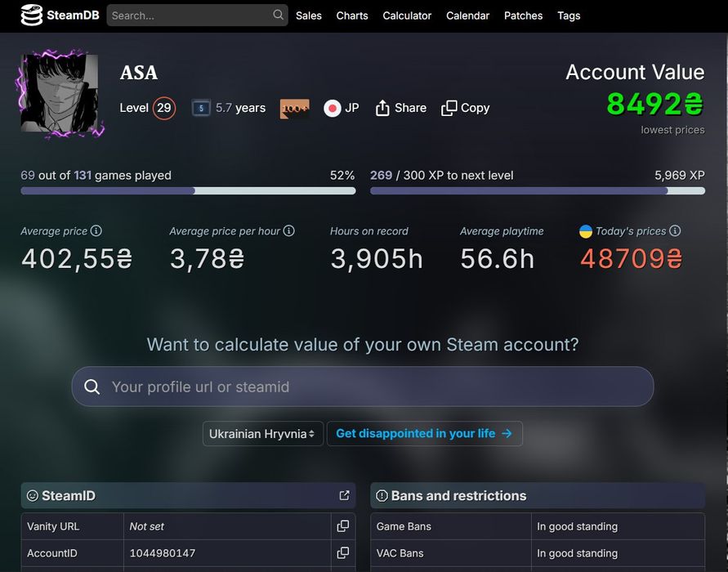
Task: Click Get disappointed in your life button
Action: [x=424, y=434]
